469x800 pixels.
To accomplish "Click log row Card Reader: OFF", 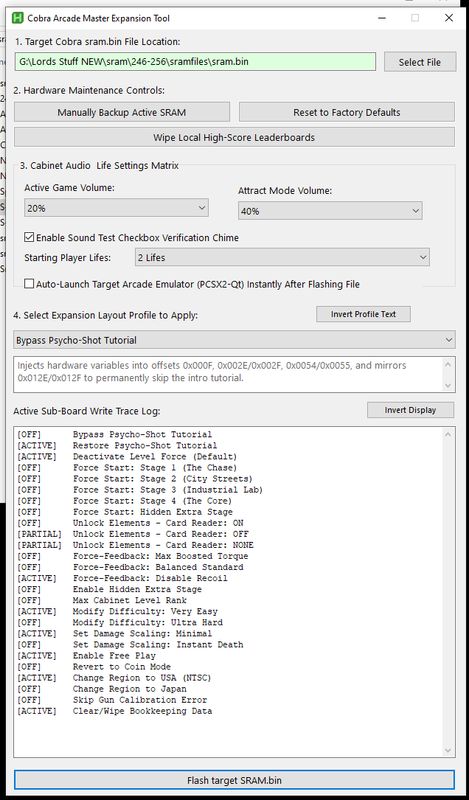I will pyautogui.click(x=133, y=534).
